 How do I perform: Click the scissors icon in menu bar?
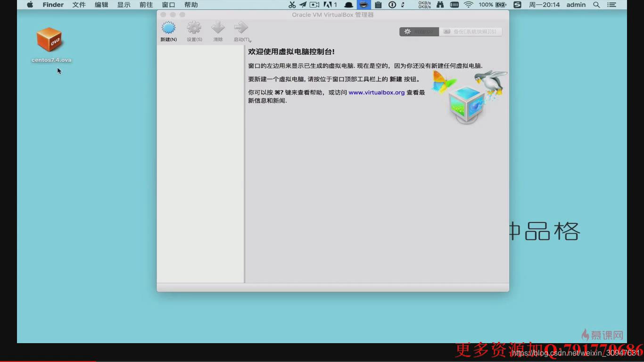(292, 5)
